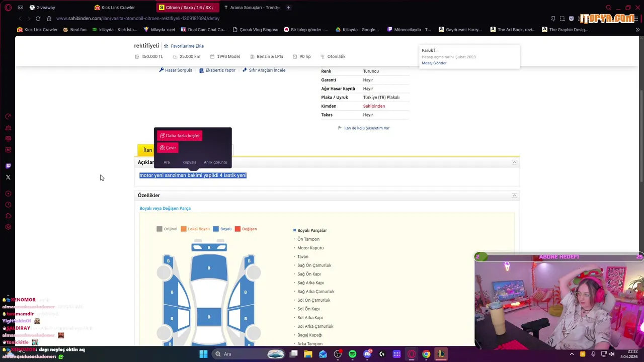Click Favorilerime Ekle link
The image size is (644, 362).
tap(187, 46)
